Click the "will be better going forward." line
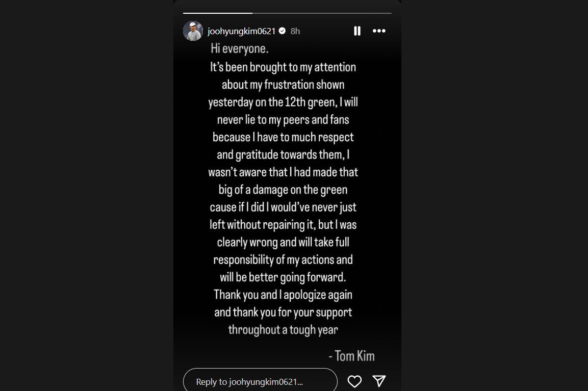This screenshot has height=391, width=588. 283,277
